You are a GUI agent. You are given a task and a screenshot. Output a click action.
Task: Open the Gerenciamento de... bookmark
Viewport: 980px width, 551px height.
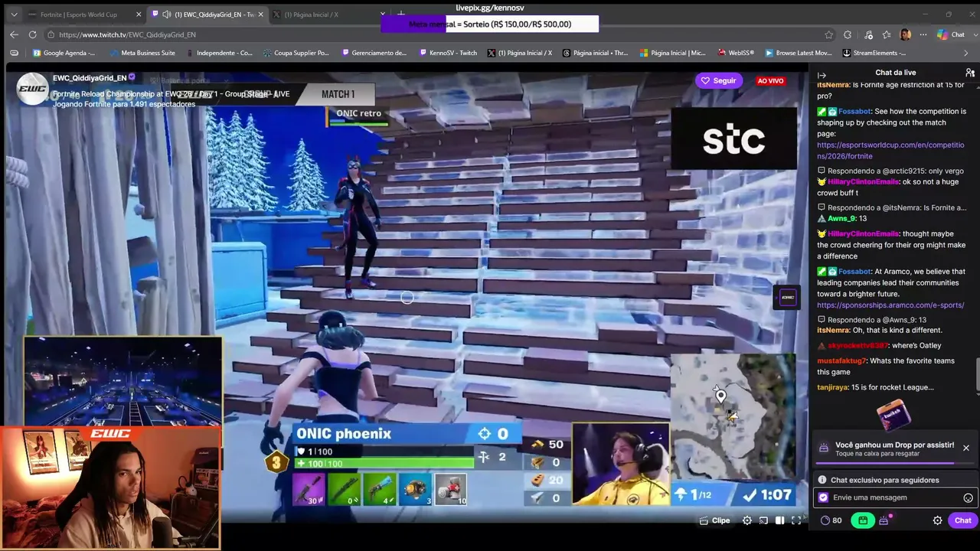point(374,53)
